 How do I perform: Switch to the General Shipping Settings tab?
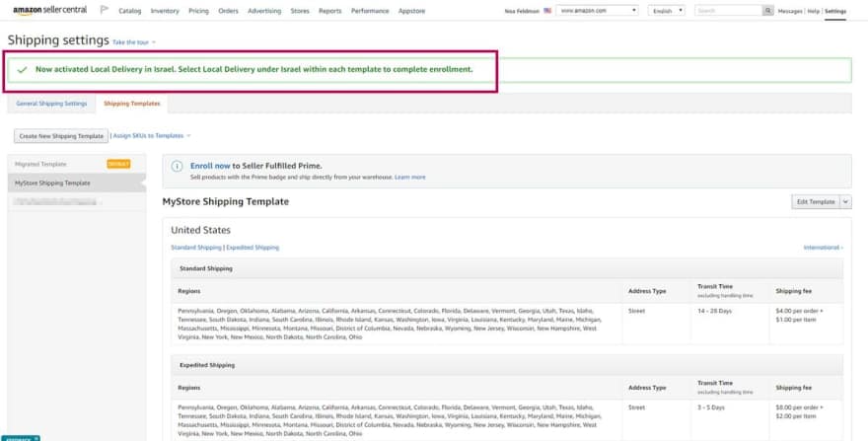tap(51, 104)
